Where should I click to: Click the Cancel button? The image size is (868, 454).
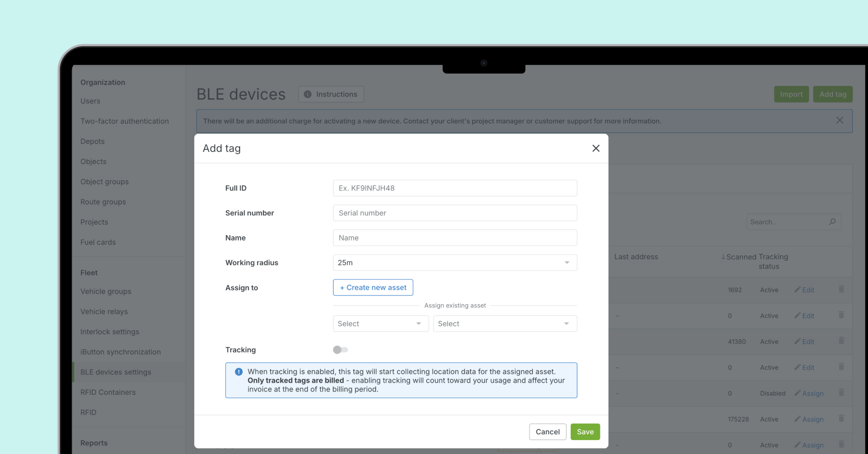click(548, 432)
